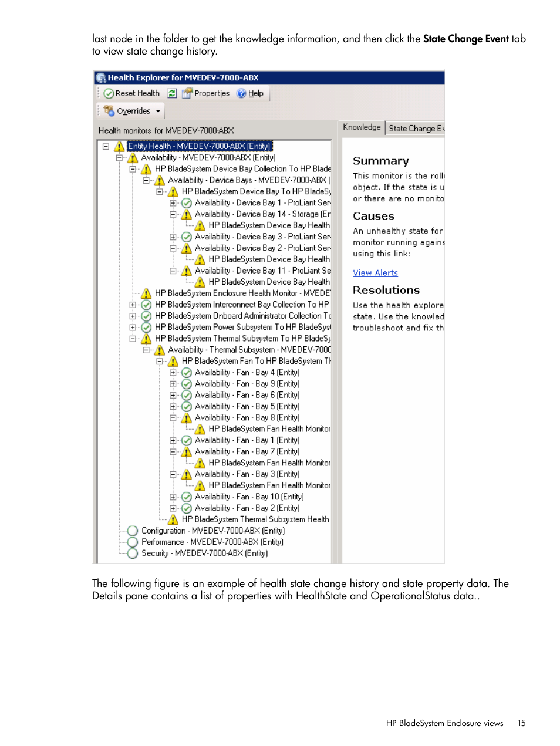The image size is (560, 746).
Task: Select HP BladeSystem Fan To HP BladeSystem node
Action: pyautogui.click(x=257, y=362)
